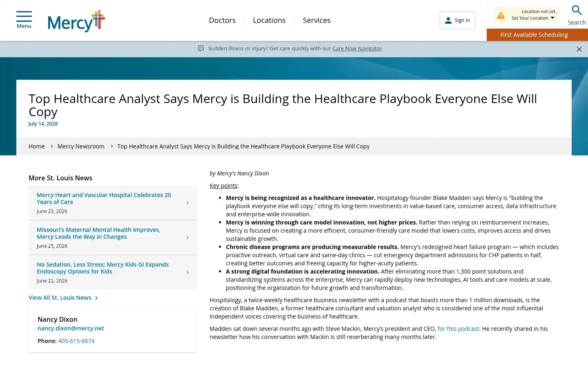
Task: Open Mercy Newsroom breadcrumb
Action: tap(81, 146)
